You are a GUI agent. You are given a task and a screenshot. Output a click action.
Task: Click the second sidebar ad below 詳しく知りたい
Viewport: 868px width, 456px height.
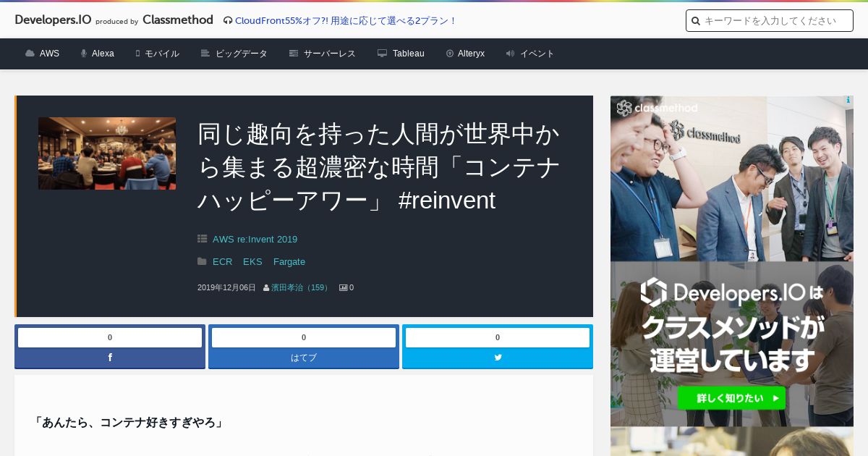click(x=732, y=442)
